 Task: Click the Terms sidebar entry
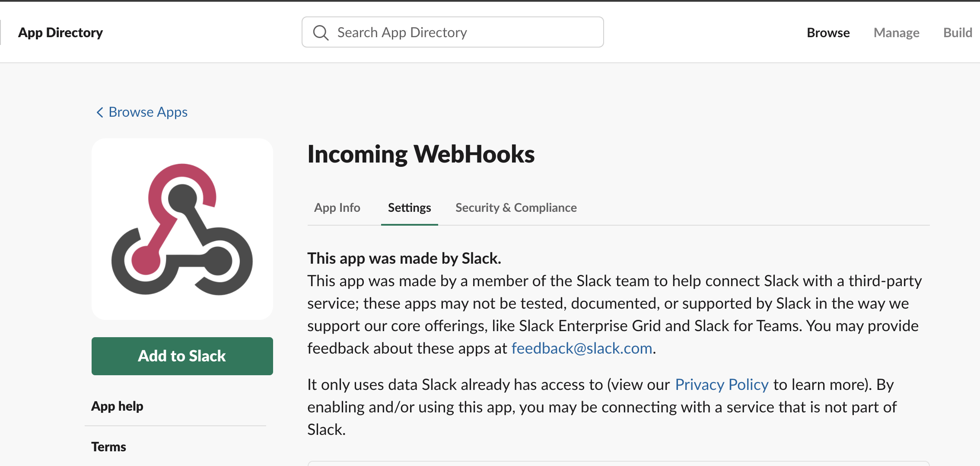(x=108, y=447)
